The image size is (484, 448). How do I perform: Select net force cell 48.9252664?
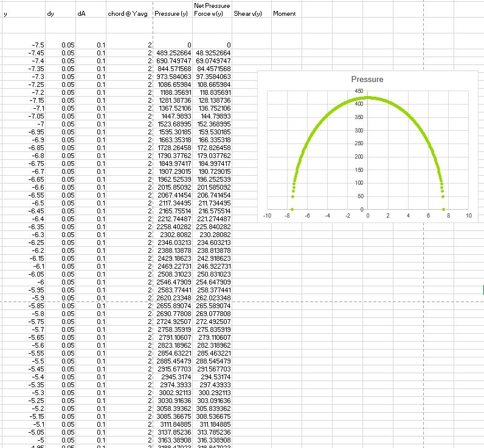(212, 53)
